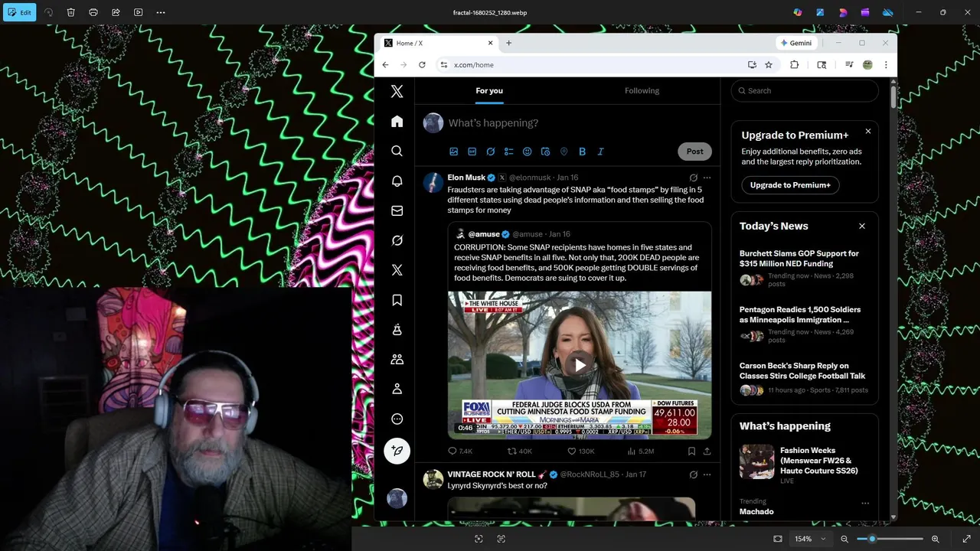Click the delete trash icon in Photos

pos(71,12)
